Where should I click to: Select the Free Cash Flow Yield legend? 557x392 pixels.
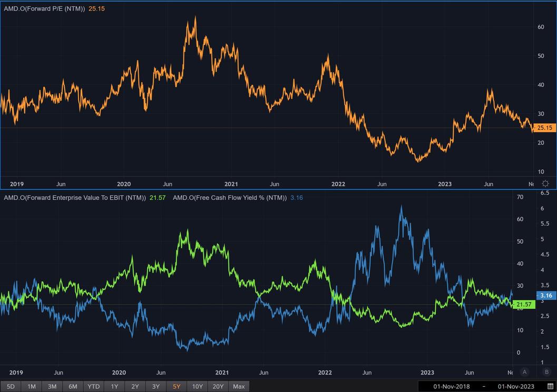(229, 198)
